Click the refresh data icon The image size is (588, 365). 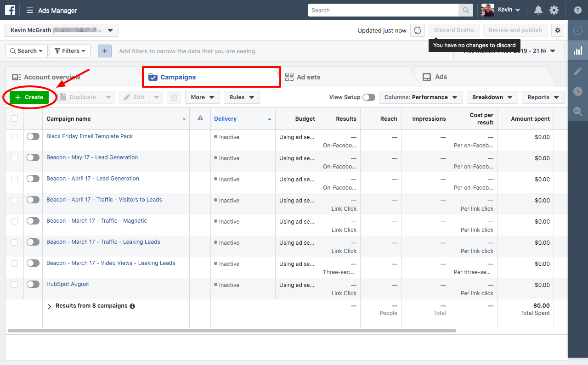(417, 30)
